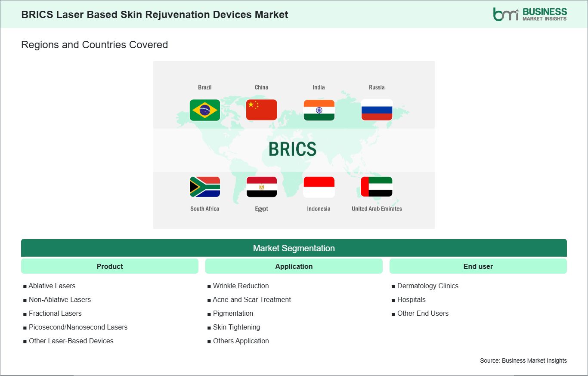Click the United Arab Emirates flag icon

tap(377, 187)
